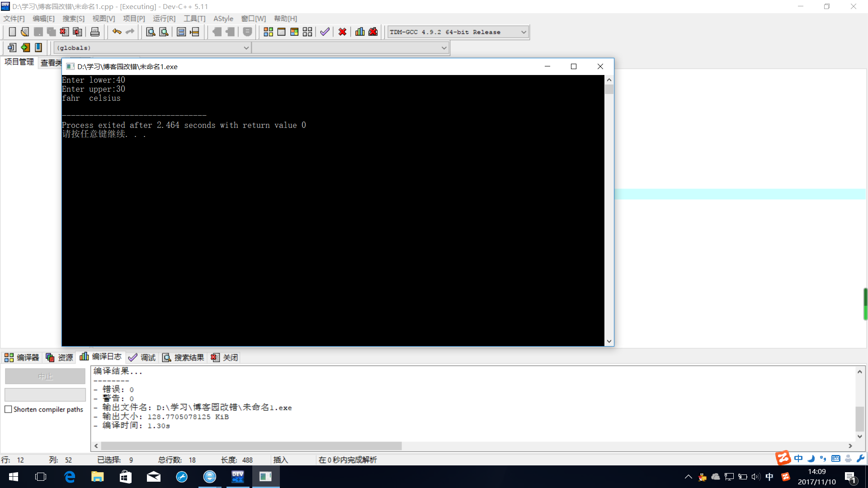Launch Microsoft Edge from the taskbar
This screenshot has height=488, width=868.
70,477
